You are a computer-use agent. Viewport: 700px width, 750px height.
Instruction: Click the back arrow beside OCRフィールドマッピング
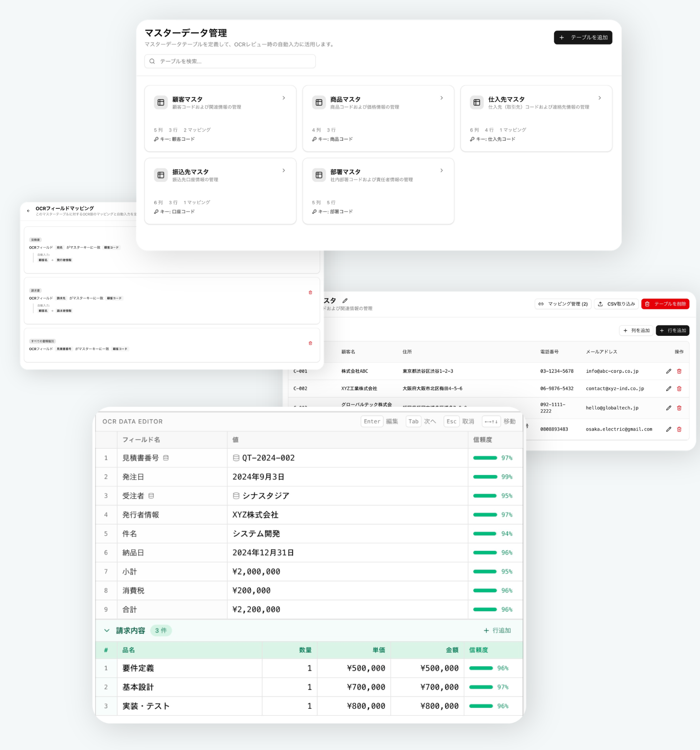pyautogui.click(x=28, y=211)
